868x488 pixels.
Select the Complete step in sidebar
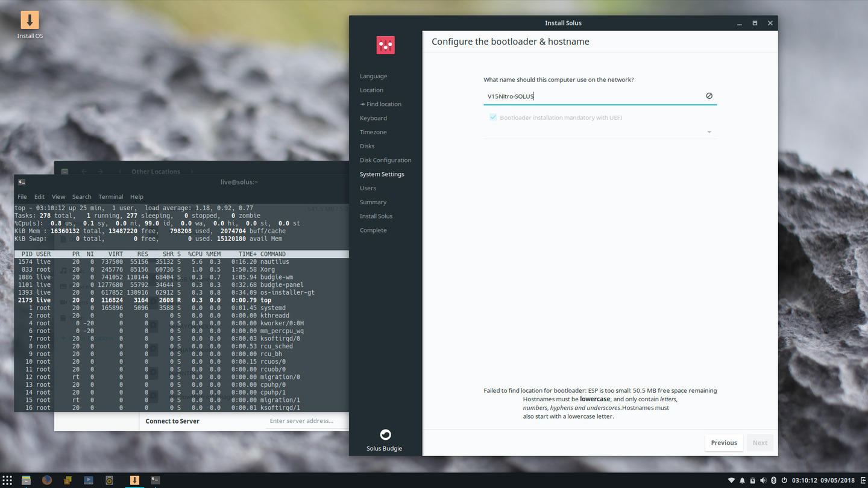(373, 230)
